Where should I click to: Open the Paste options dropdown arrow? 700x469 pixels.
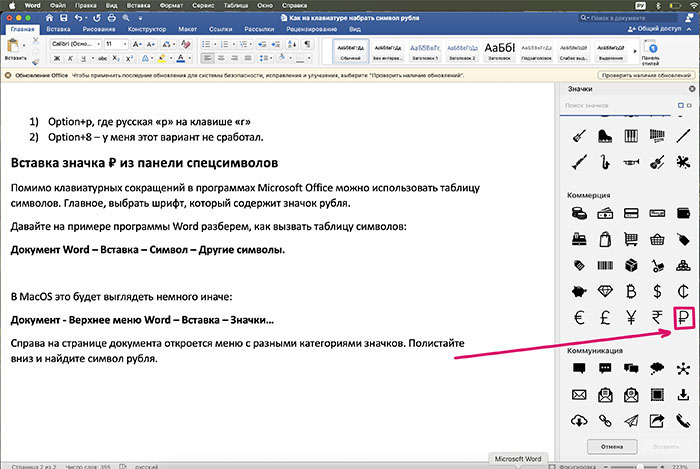pos(24,45)
